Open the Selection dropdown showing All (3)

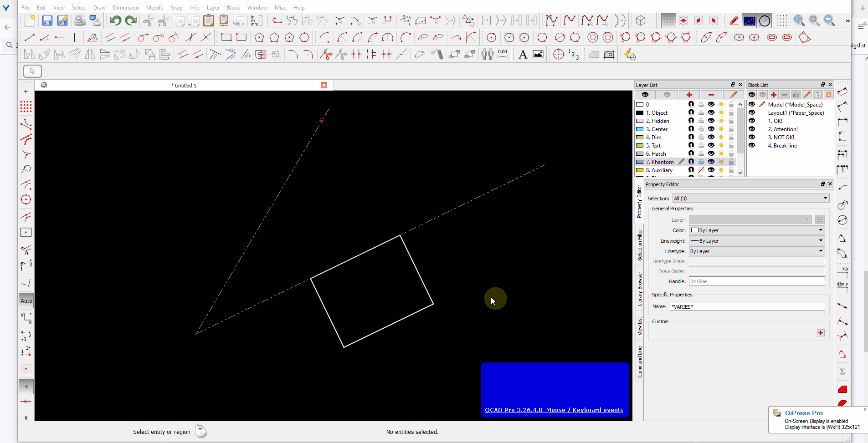coord(750,199)
